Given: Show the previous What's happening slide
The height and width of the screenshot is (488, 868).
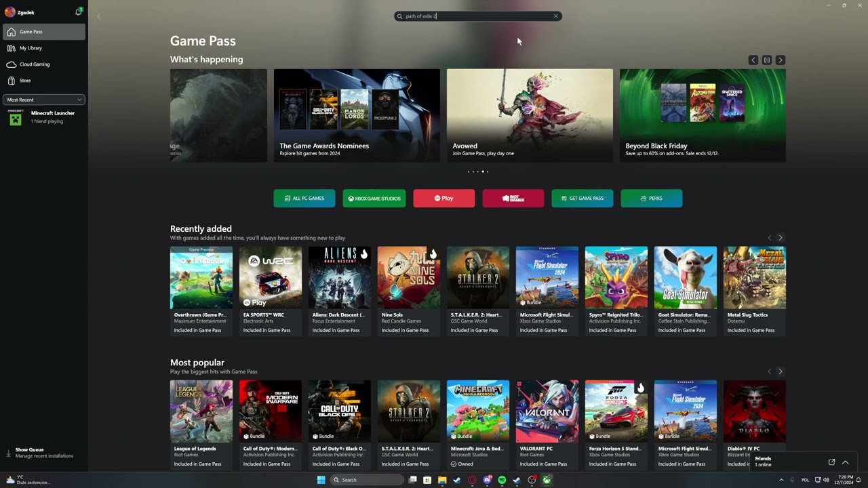Looking at the screenshot, I should [753, 60].
